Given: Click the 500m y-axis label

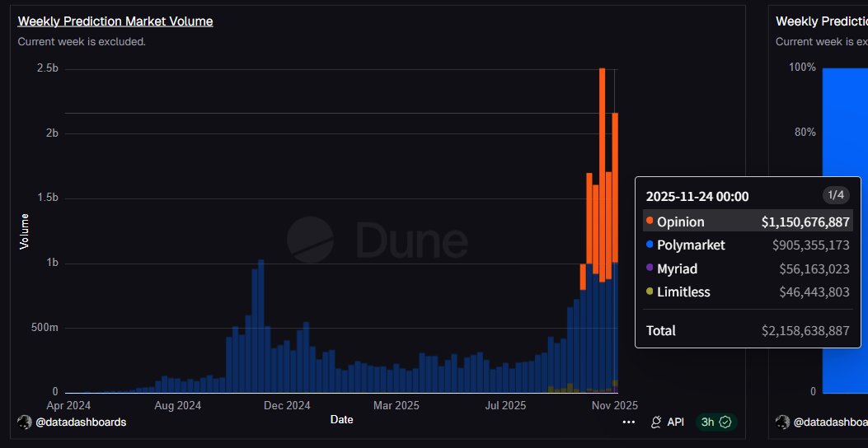Looking at the screenshot, I should coord(45,328).
